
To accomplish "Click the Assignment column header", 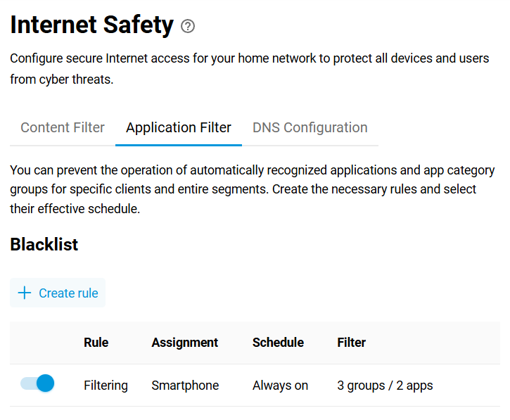I will click(x=184, y=343).
